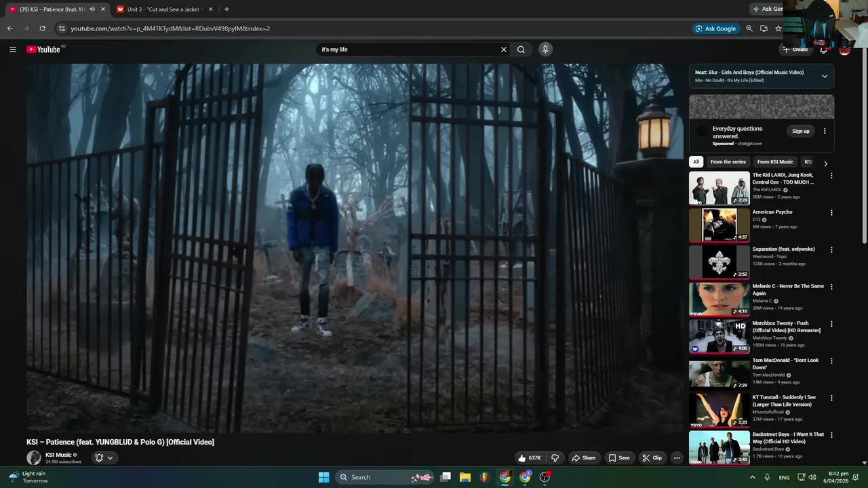This screenshot has width=868, height=488.
Task: Mute the KSI tab via its speaker icon
Action: click(x=92, y=9)
